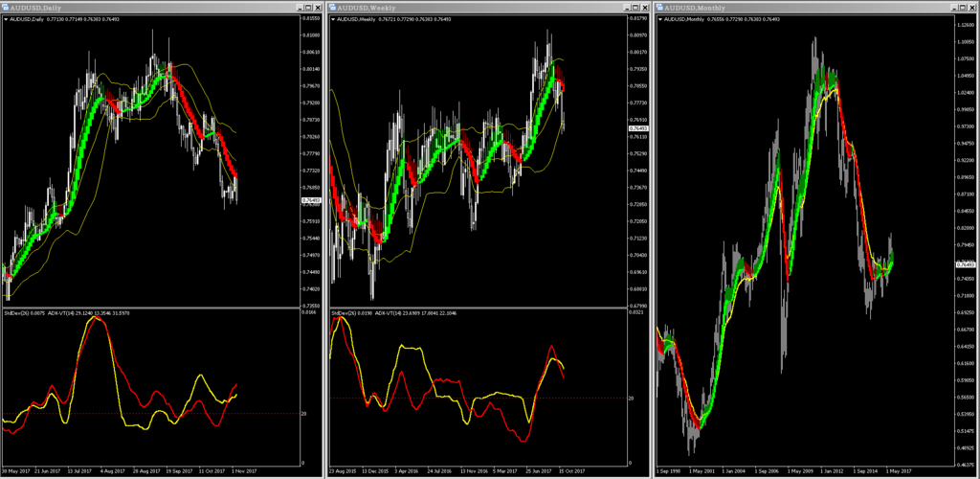Click the chart icon in AUDUSD,Daily title bar

tap(5, 8)
